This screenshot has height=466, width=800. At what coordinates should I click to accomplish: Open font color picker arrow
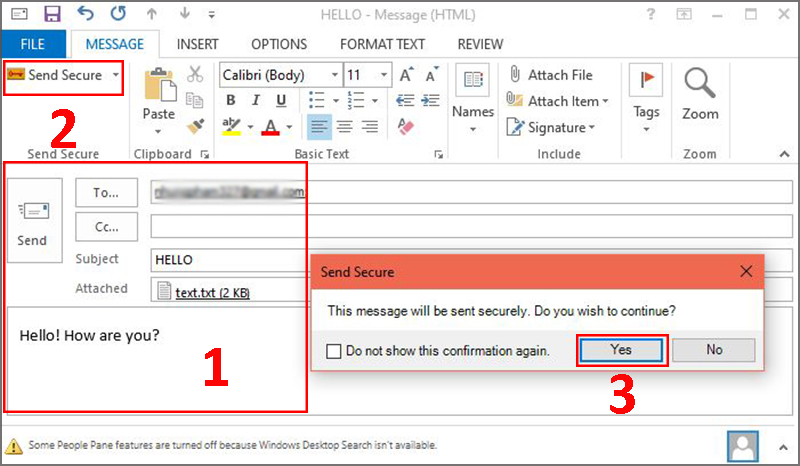(x=289, y=127)
